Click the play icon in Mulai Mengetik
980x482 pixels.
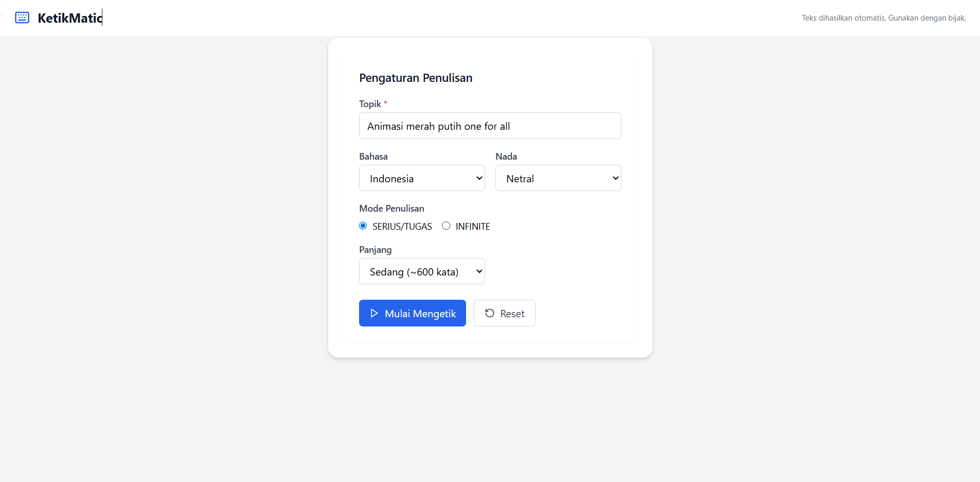click(x=374, y=313)
